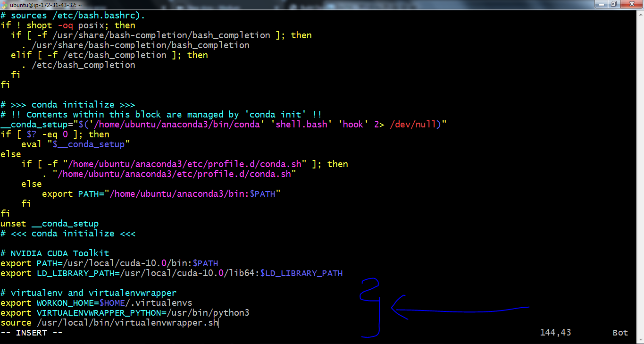Screen dimensions: 644x344
Task: Click the line 'unset __conda_setup'
Action: [x=50, y=224]
